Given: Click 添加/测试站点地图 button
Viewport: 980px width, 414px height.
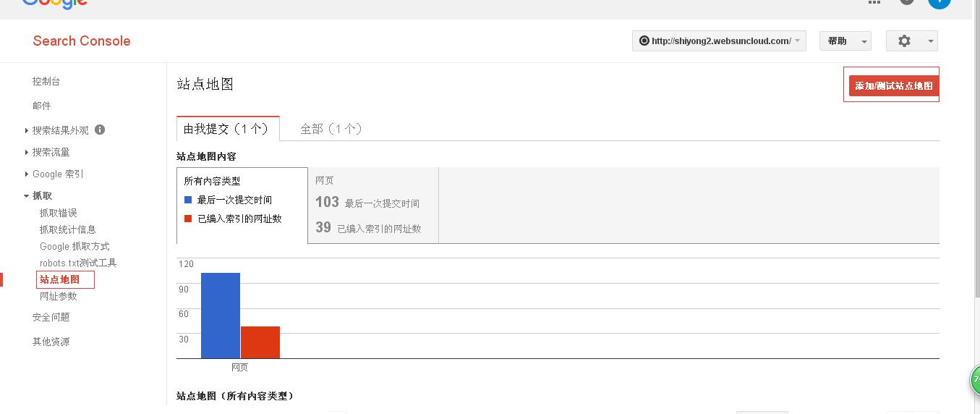Looking at the screenshot, I should coord(894,85).
